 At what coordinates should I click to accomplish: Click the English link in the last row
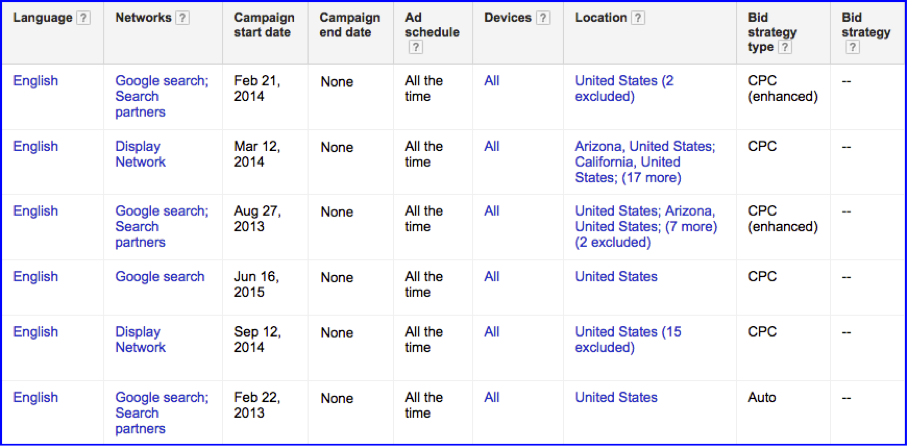[x=36, y=397]
